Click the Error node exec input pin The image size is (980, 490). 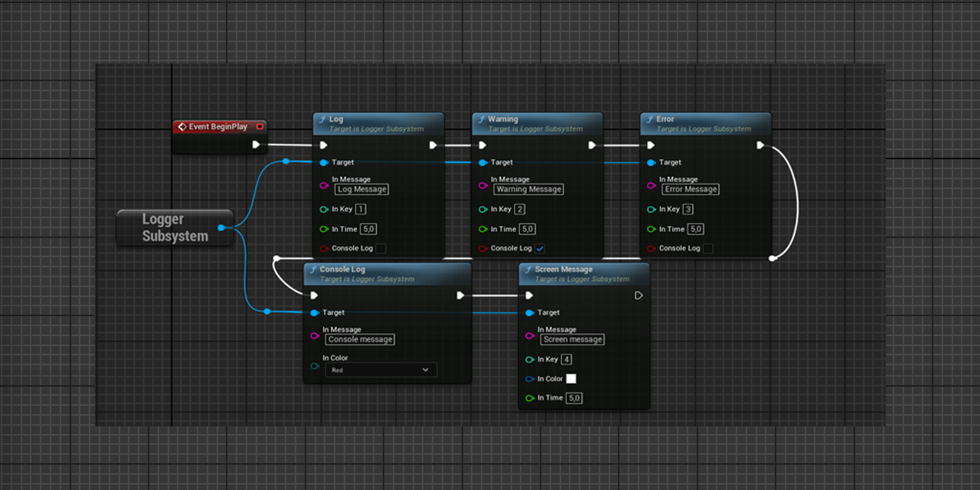(651, 145)
